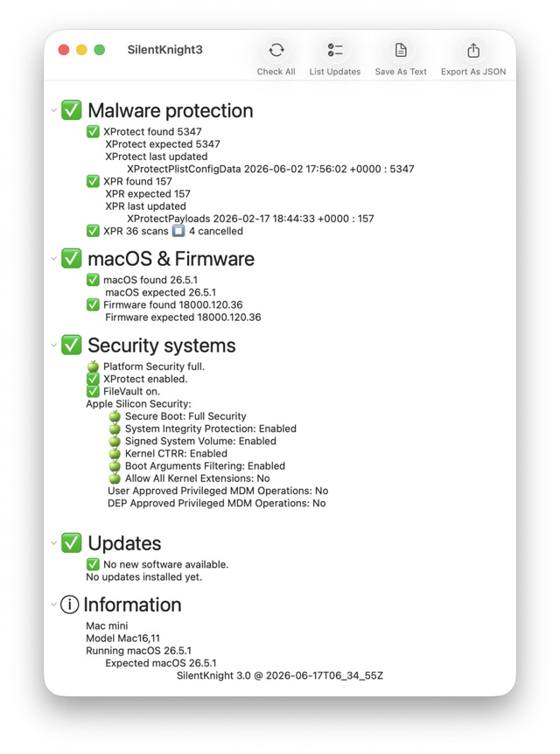Click green apple icon beside Secure Boot
This screenshot has height=754, width=560.
point(115,416)
